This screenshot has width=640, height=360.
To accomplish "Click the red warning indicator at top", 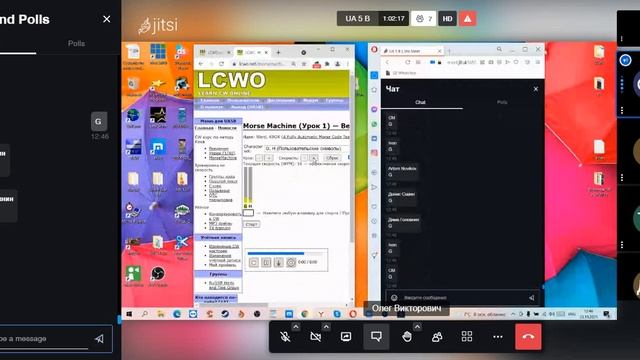I will [x=467, y=19].
